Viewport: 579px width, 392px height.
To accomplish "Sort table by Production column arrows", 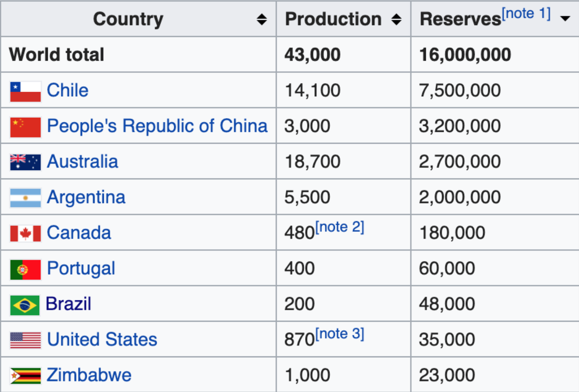I will [x=396, y=19].
